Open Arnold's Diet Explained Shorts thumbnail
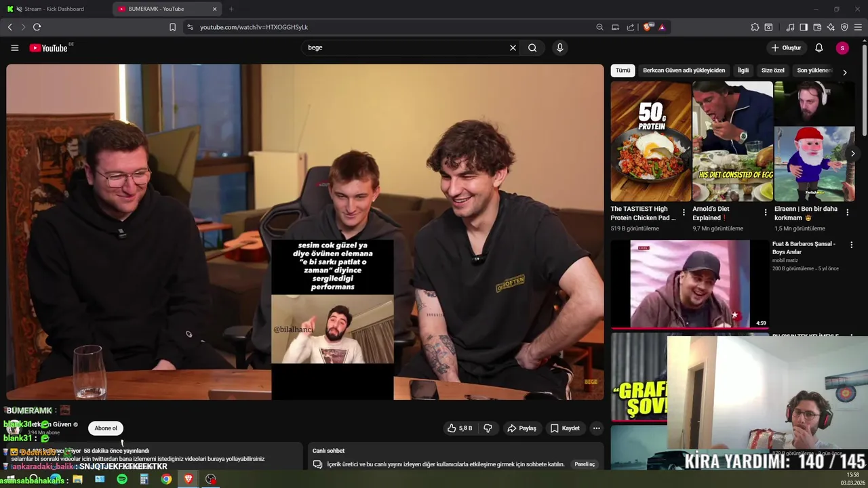The height and width of the screenshot is (488, 868). coord(732,141)
